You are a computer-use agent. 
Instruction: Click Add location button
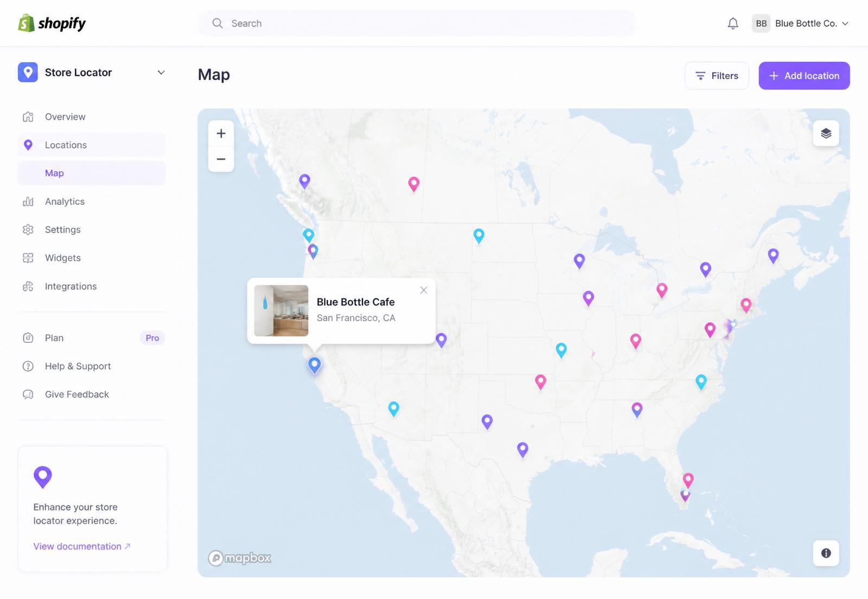pyautogui.click(x=804, y=76)
